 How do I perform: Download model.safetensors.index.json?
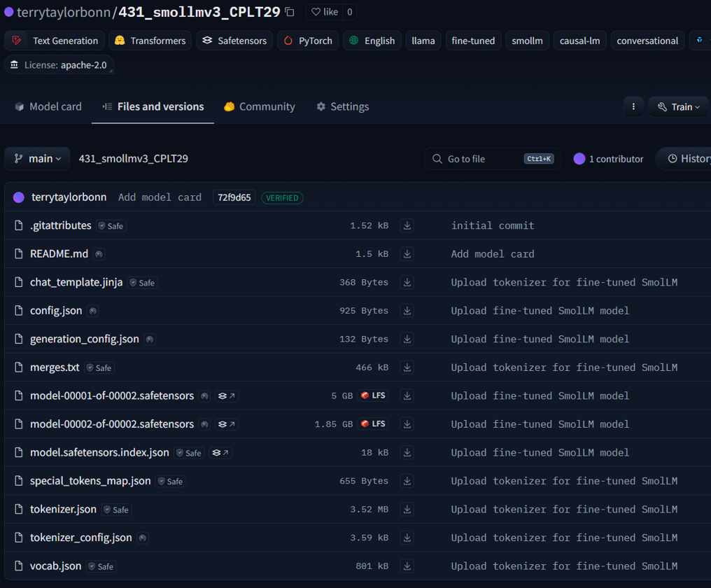pos(407,452)
